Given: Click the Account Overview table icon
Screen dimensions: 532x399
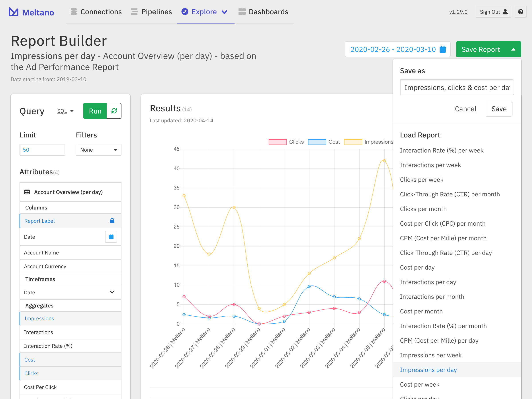Looking at the screenshot, I should 27,192.
